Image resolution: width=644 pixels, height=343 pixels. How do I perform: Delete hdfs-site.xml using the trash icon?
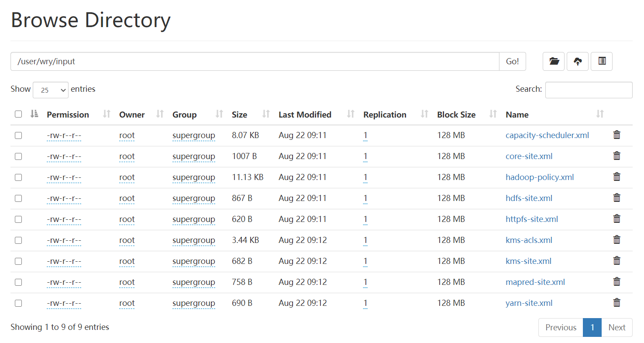click(x=616, y=198)
